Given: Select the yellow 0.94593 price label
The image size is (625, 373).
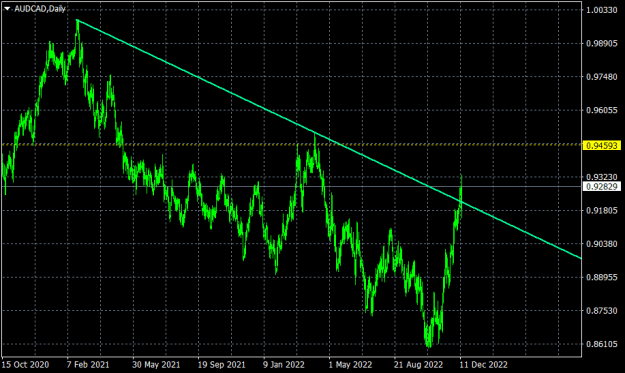Looking at the screenshot, I should pos(602,145).
